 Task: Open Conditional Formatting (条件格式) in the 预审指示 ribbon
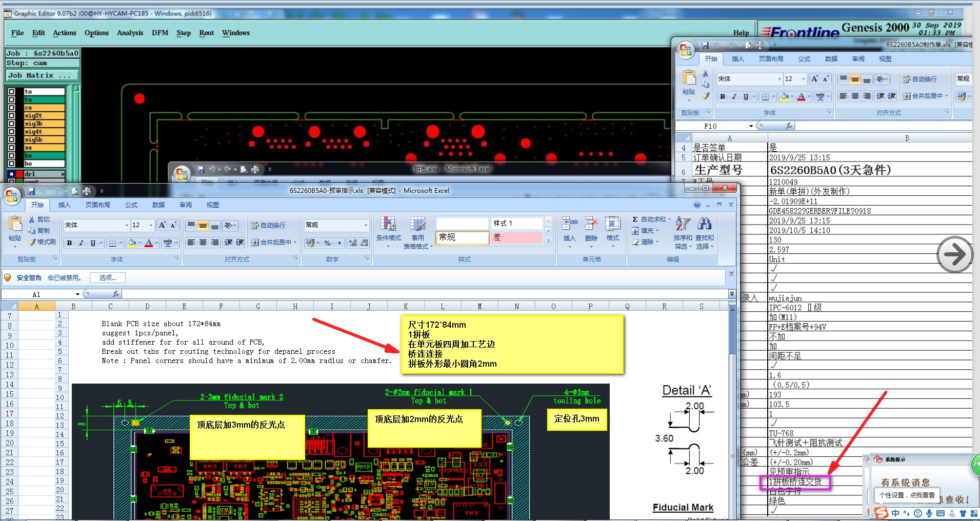389,232
